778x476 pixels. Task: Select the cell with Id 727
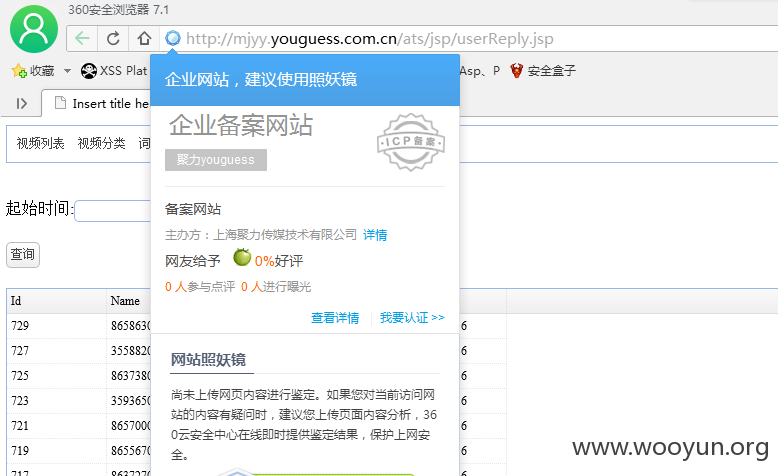point(57,351)
